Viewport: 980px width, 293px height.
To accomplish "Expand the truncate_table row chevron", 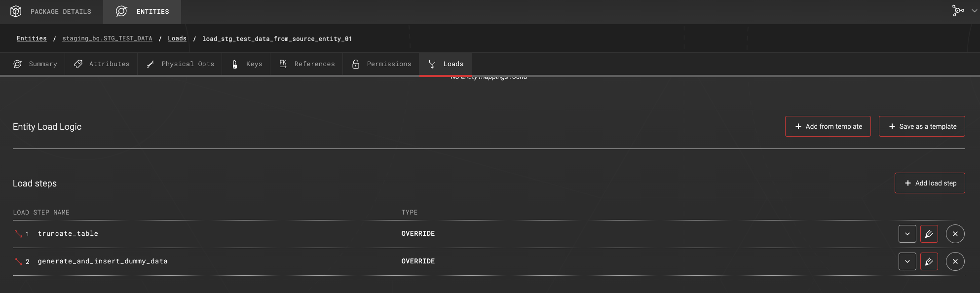I will pos(907,234).
